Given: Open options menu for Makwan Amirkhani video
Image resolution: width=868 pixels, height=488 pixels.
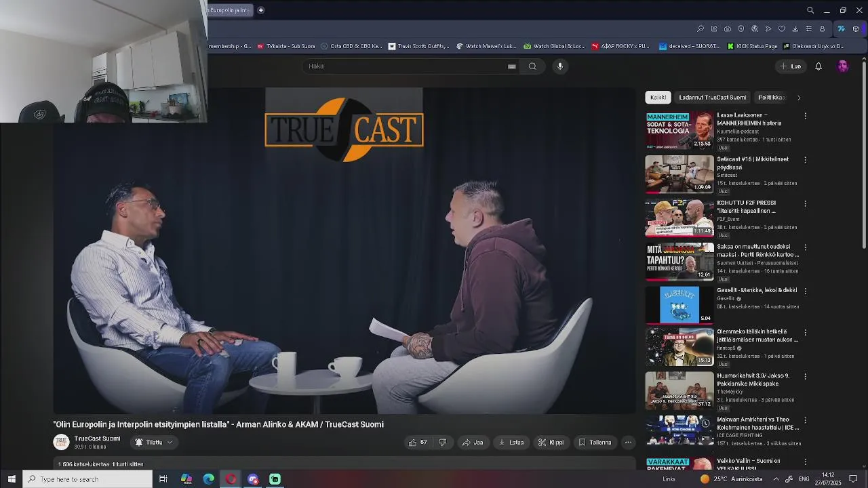Looking at the screenshot, I should [805, 420].
